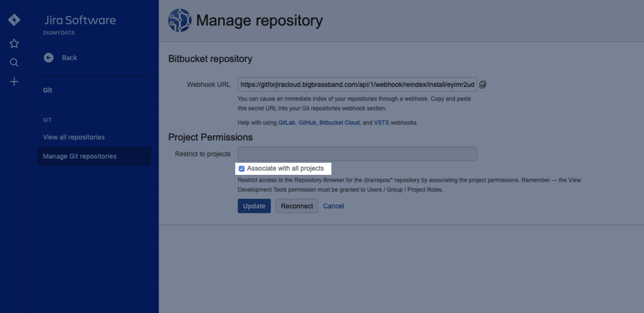
Task: Click the Restrict to projects field
Action: tap(357, 154)
